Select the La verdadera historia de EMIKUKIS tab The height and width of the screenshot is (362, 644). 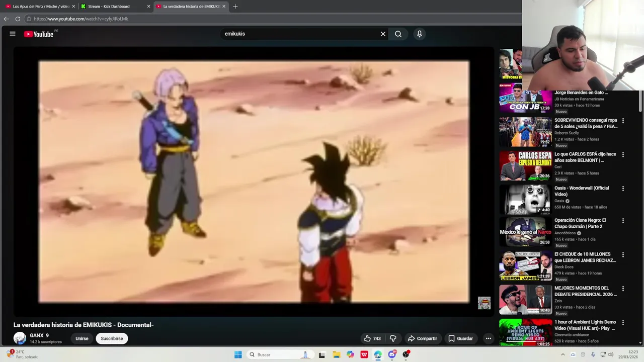tap(191, 7)
